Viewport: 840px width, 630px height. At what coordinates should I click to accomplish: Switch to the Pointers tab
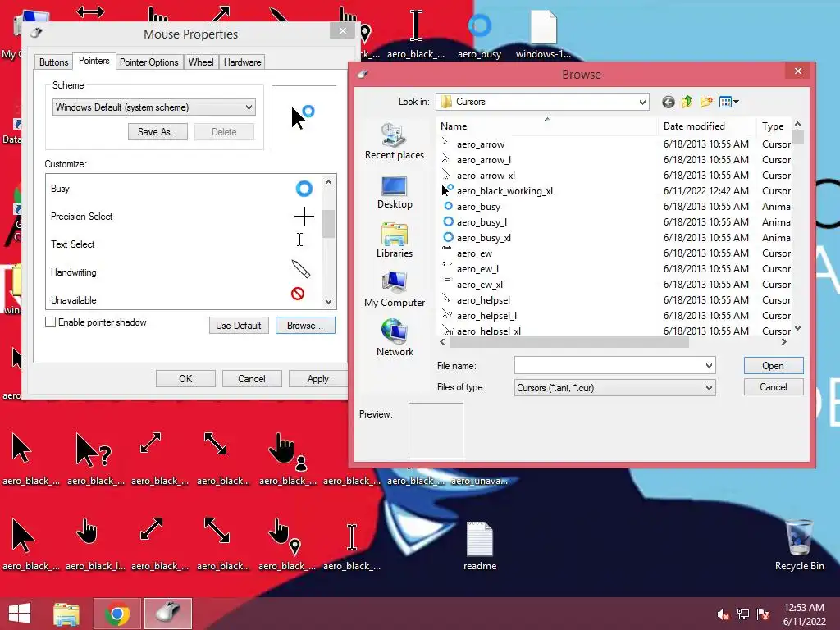point(94,61)
